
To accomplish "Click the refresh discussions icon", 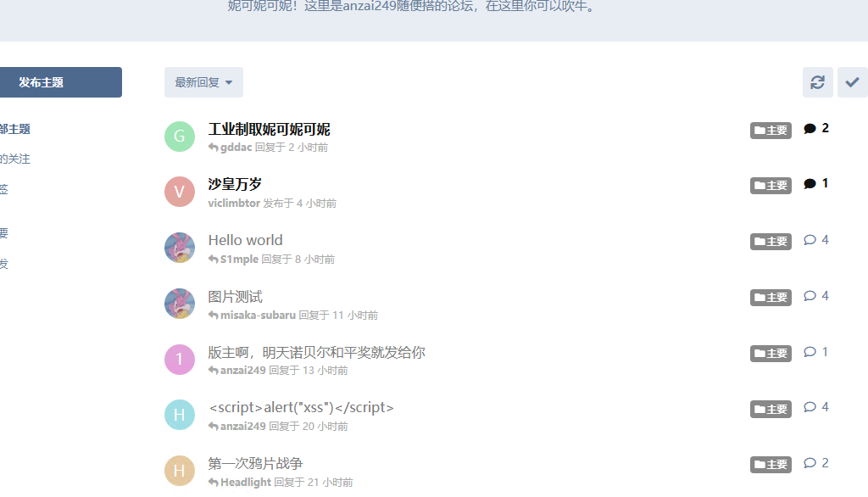I will 818,82.
